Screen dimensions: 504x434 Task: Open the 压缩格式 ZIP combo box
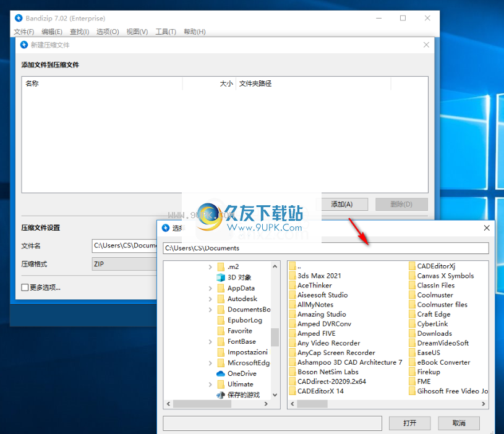point(124,264)
